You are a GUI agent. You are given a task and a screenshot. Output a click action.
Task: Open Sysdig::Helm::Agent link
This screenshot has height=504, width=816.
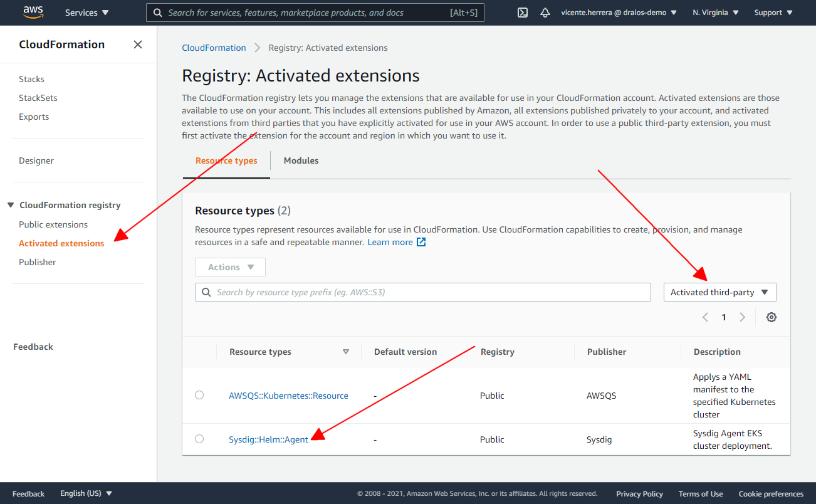click(268, 439)
